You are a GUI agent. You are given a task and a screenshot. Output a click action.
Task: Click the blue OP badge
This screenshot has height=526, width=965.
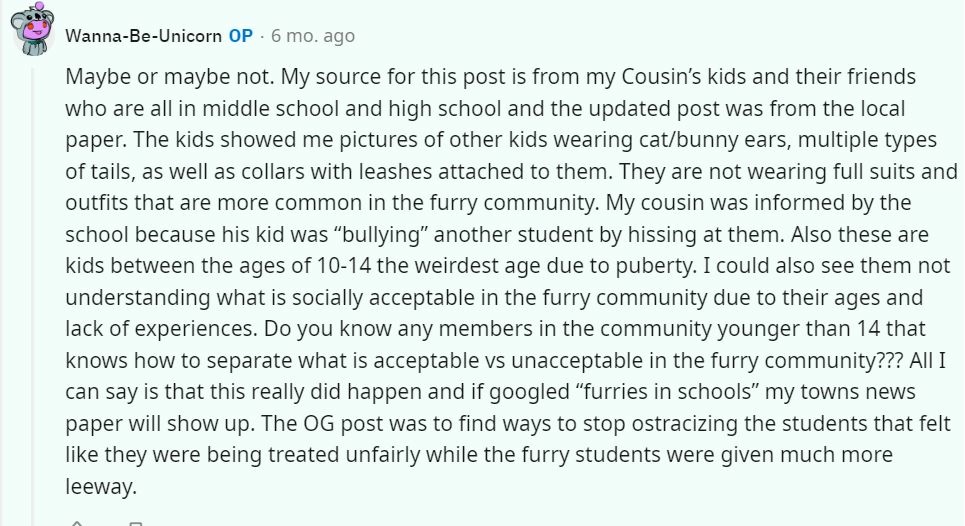[x=240, y=36]
